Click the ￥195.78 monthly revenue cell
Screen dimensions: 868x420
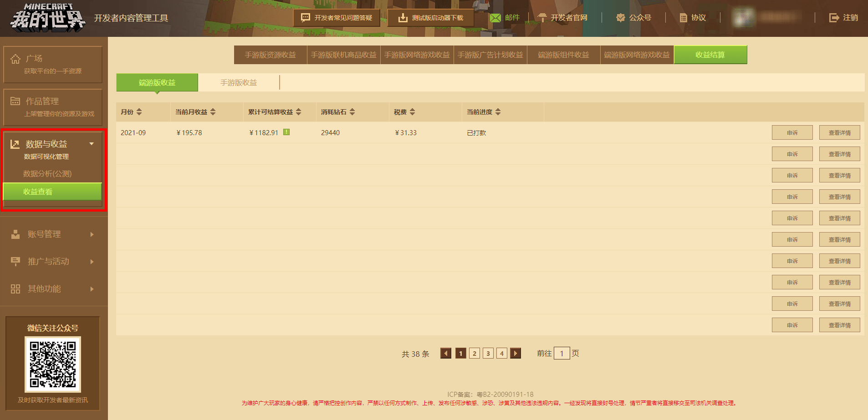(189, 132)
